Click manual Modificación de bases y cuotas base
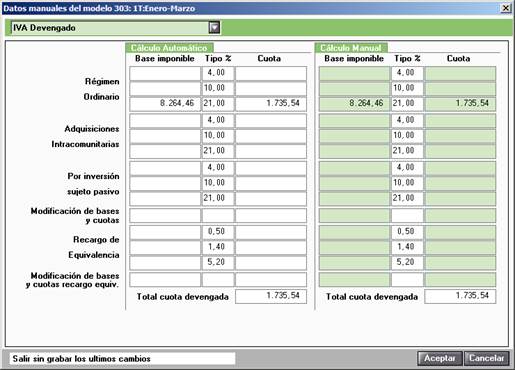The image size is (515, 370). pos(354,215)
